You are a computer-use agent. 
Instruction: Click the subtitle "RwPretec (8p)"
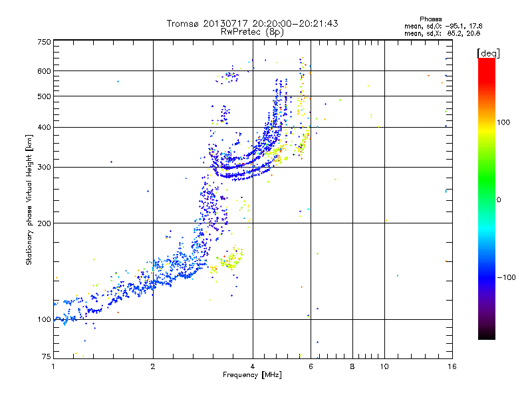(x=252, y=32)
